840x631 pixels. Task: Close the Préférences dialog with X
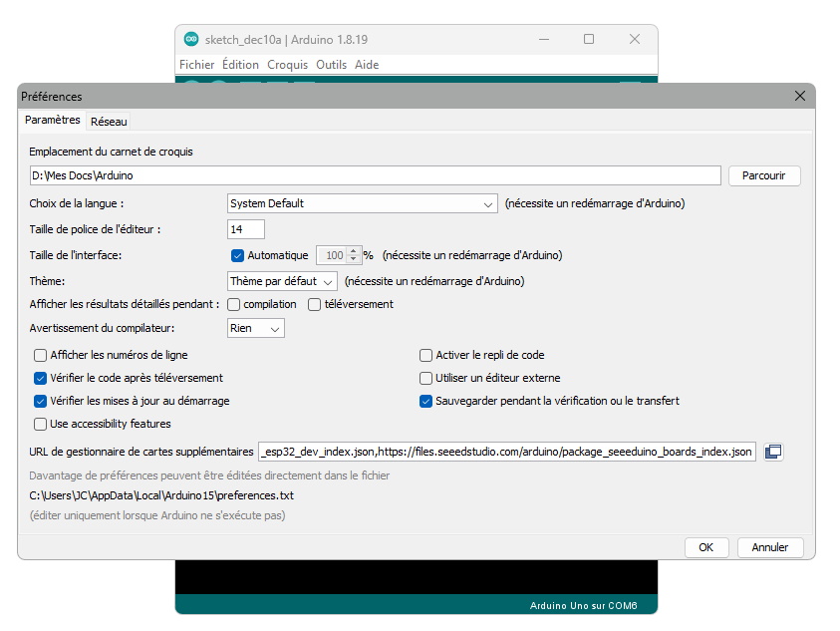coord(799,96)
